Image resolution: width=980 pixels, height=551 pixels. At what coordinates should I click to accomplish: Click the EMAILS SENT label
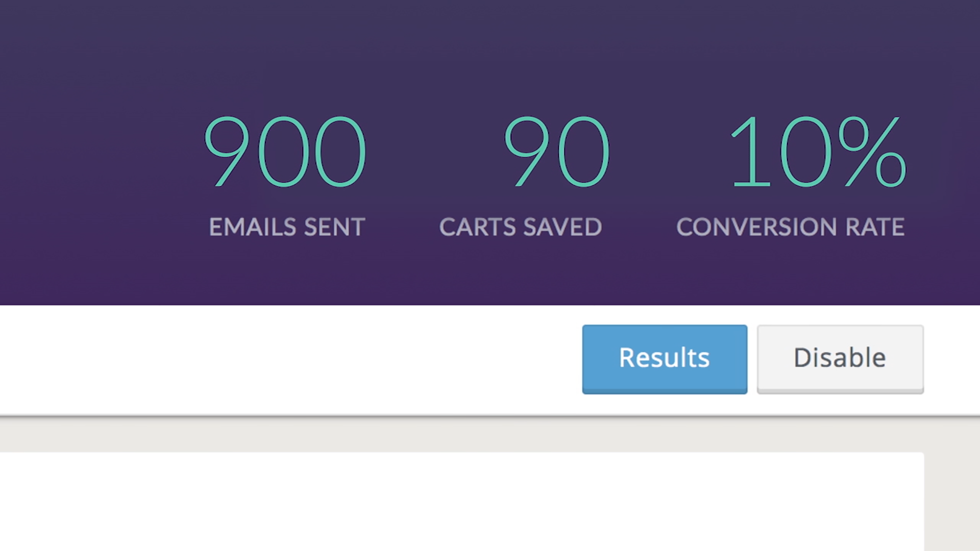tap(287, 227)
